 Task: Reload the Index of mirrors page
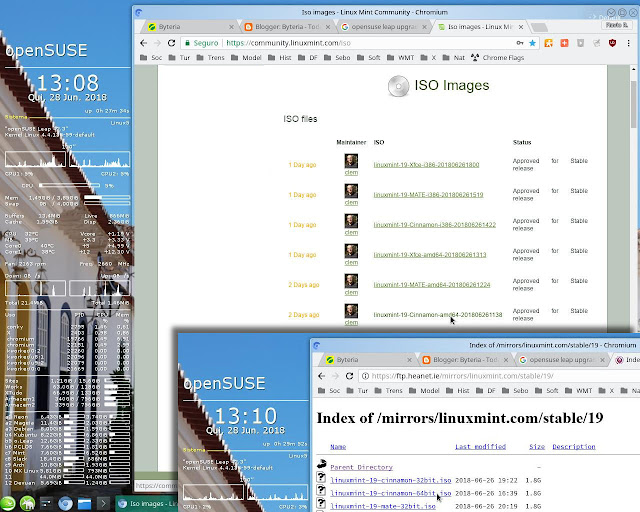[349, 376]
